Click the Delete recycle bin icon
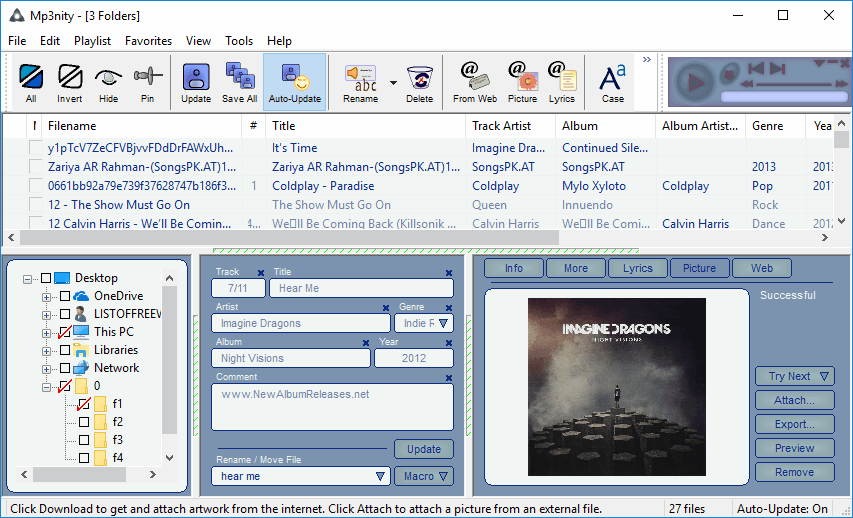 (x=419, y=83)
